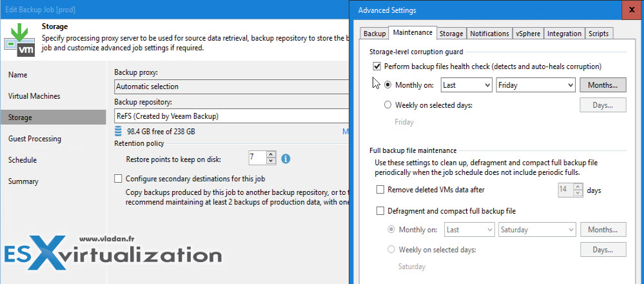
Task: Switch to the vSphere tab
Action: point(528,34)
